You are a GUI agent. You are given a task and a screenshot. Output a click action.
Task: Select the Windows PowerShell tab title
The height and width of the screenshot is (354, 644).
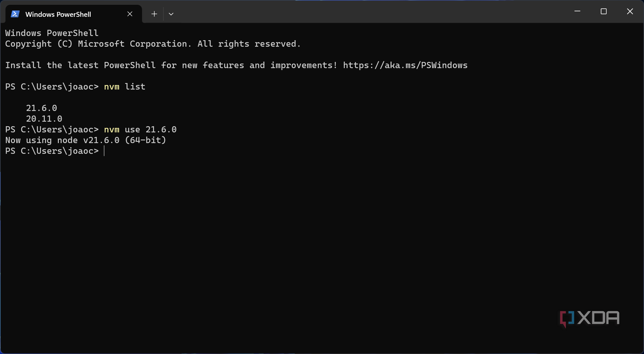click(58, 14)
